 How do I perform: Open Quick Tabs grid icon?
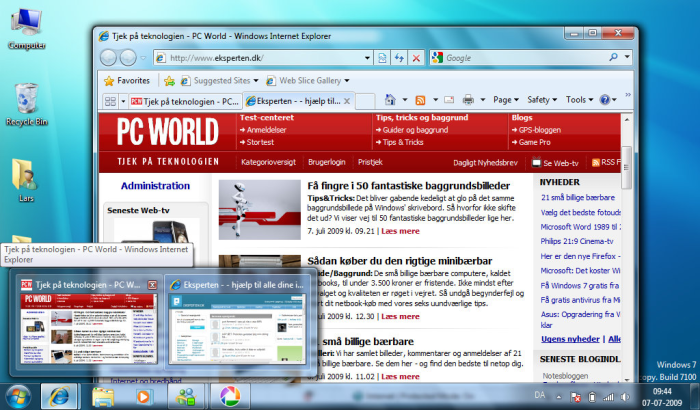pyautogui.click(x=110, y=101)
